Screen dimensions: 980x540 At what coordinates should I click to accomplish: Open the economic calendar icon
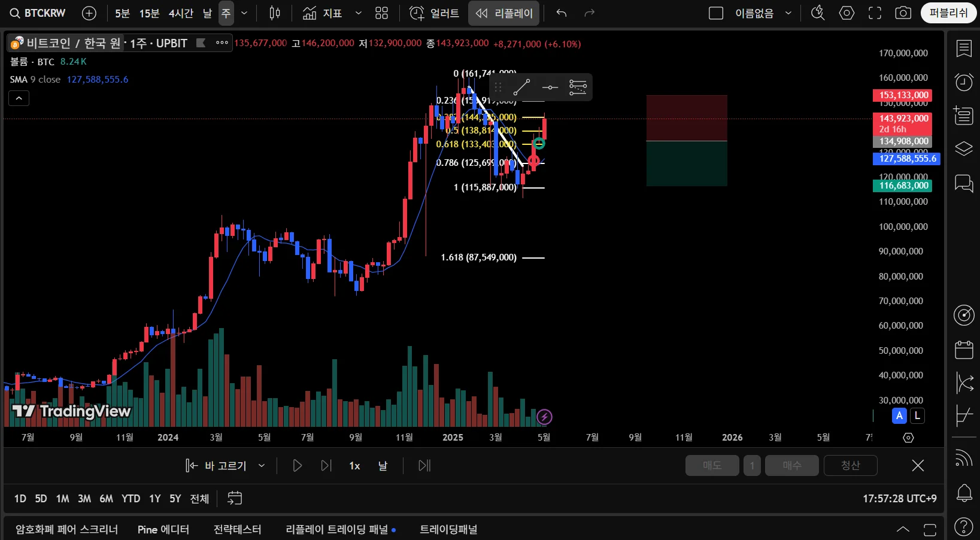(964, 349)
